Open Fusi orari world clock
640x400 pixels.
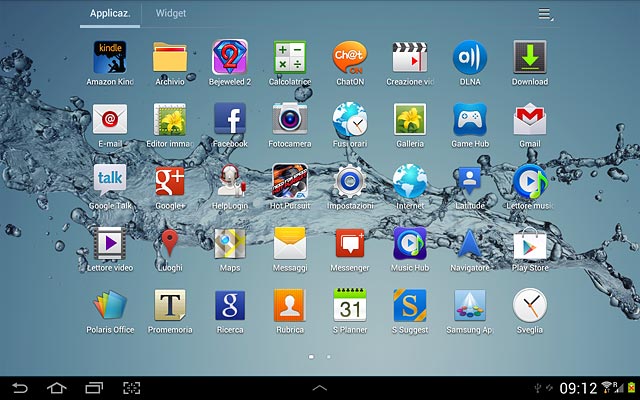point(350,119)
